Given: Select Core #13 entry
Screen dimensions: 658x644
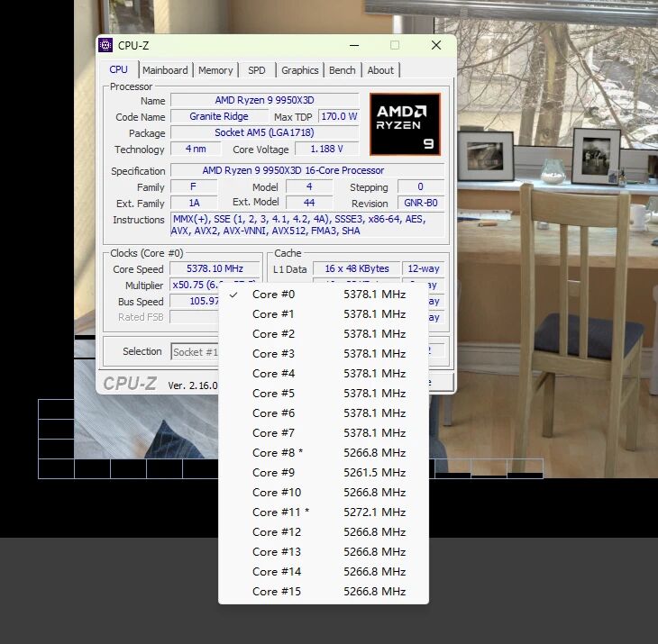Looking at the screenshot, I should (324, 552).
